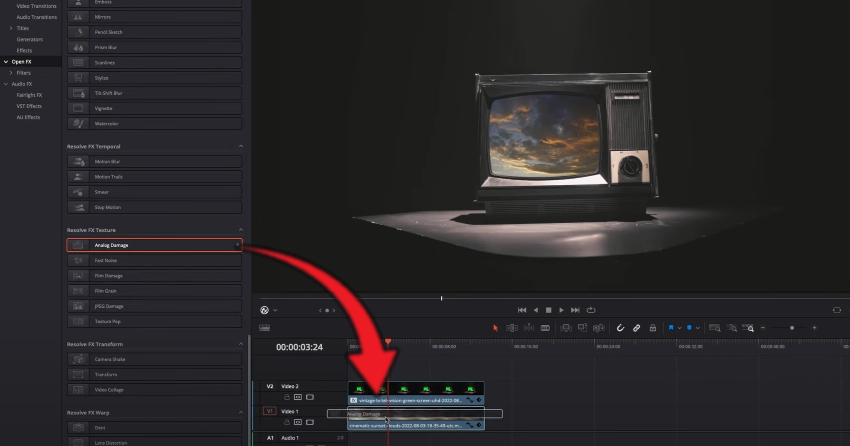Toggle Position Lock padlock

coord(653,328)
